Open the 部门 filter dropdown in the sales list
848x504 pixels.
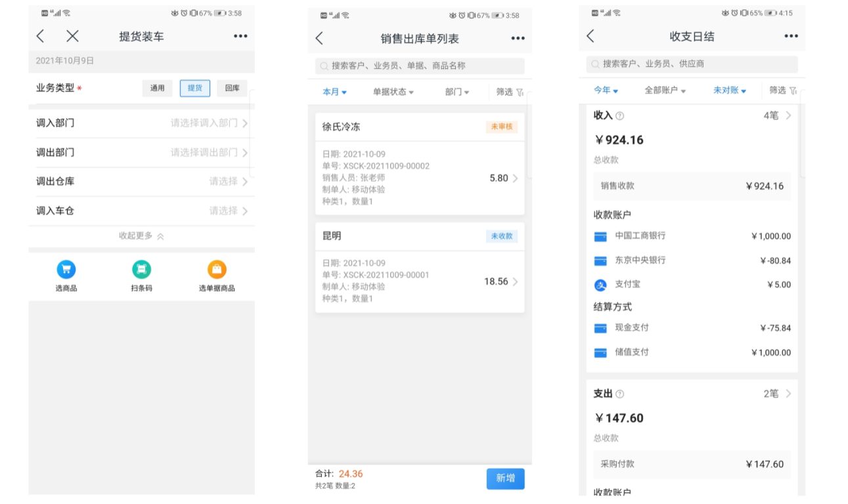457,92
